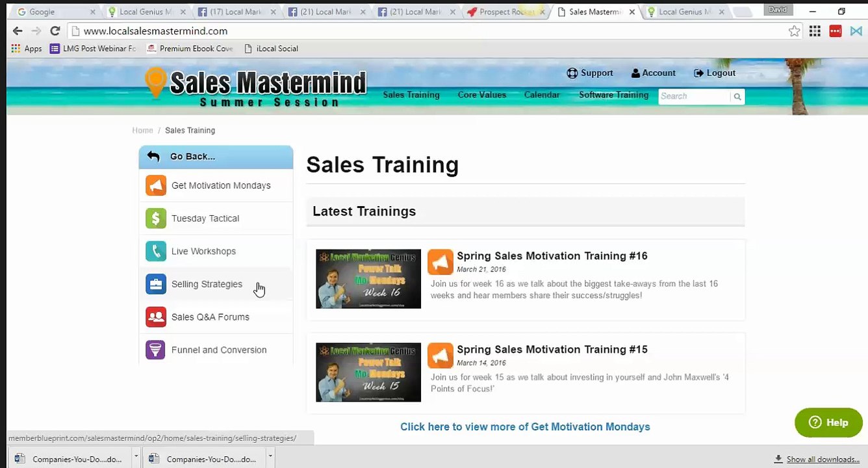Close the Sales Mastermind browser tab
868x468 pixels.
632,12
